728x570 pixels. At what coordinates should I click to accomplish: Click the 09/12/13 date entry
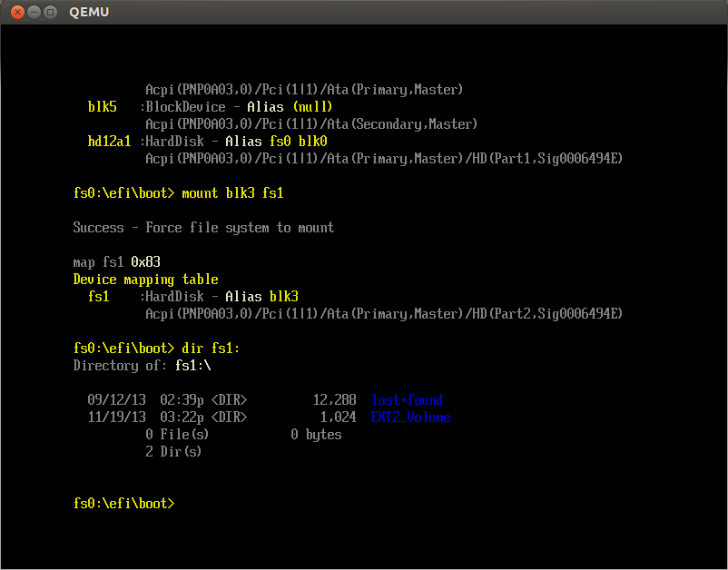[x=116, y=400]
